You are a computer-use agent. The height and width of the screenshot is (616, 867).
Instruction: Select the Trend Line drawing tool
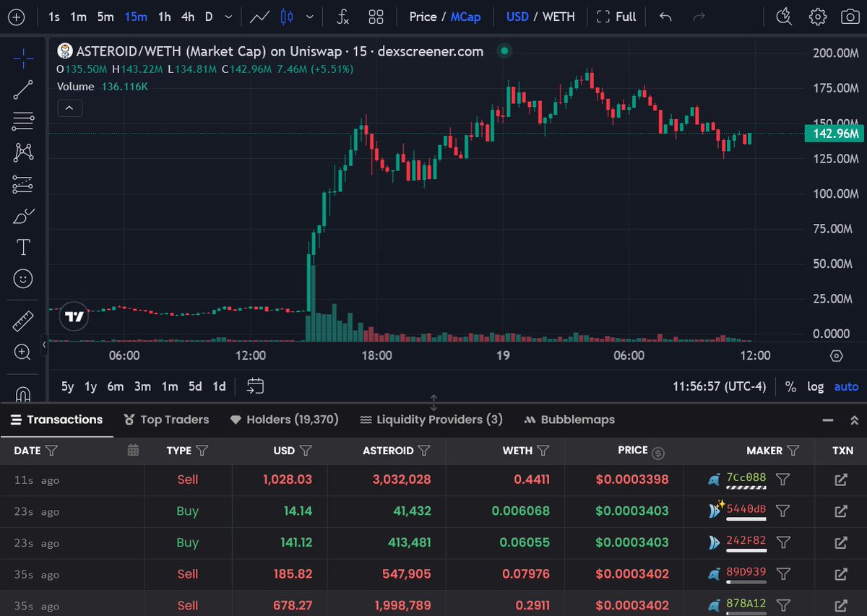click(x=22, y=90)
